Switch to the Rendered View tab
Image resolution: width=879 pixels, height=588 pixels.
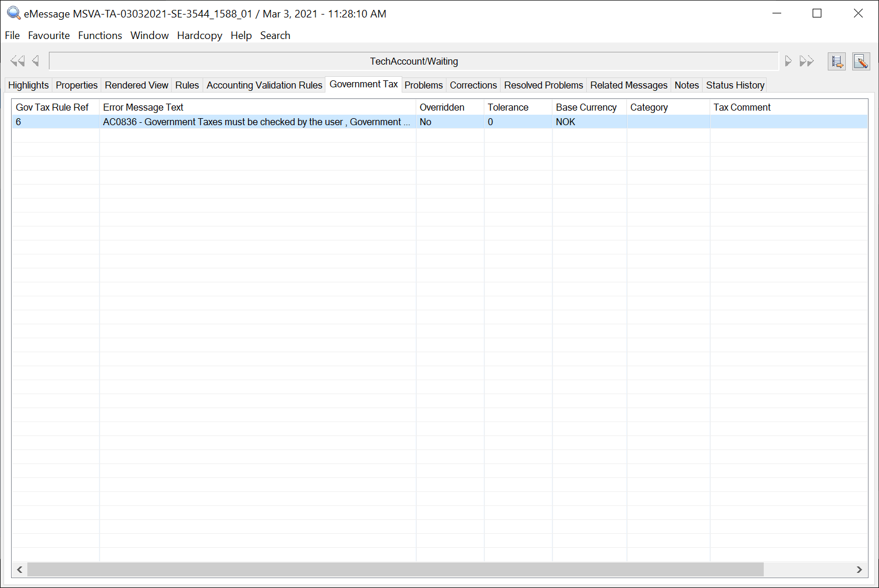(x=136, y=84)
